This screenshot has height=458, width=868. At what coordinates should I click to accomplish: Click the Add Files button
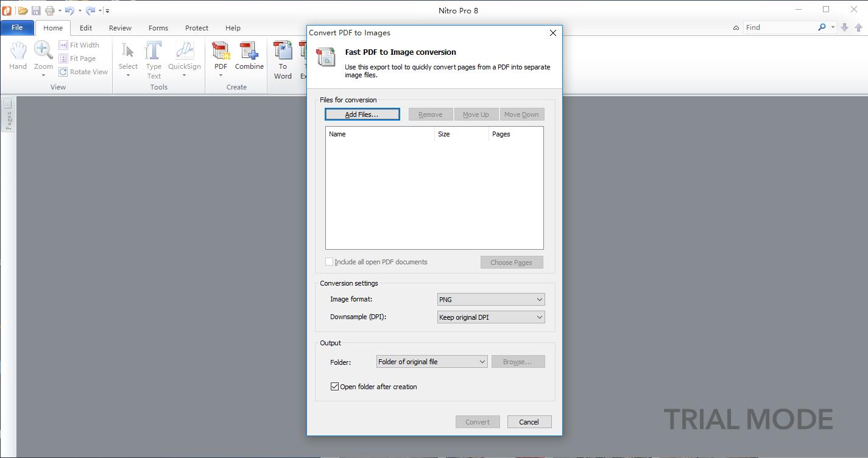(362, 114)
